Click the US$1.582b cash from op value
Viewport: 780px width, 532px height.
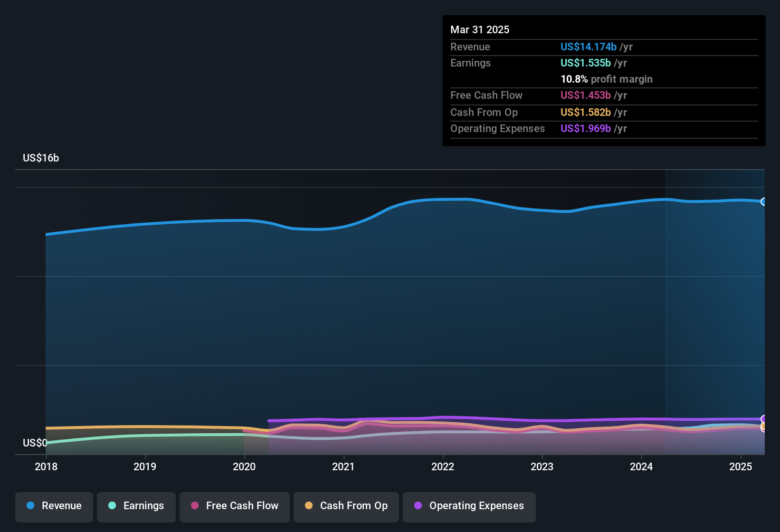[x=586, y=112]
